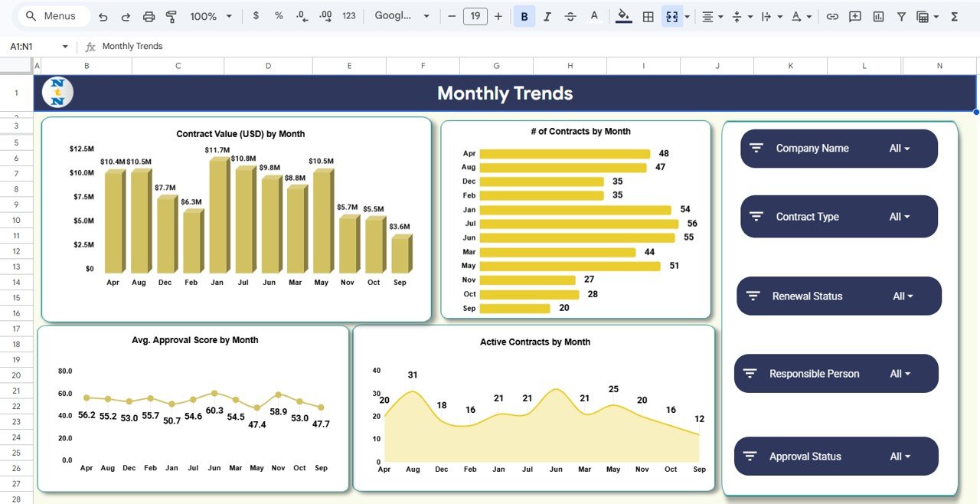Insert a comment from the toolbar
980x504 pixels.
coord(854,15)
